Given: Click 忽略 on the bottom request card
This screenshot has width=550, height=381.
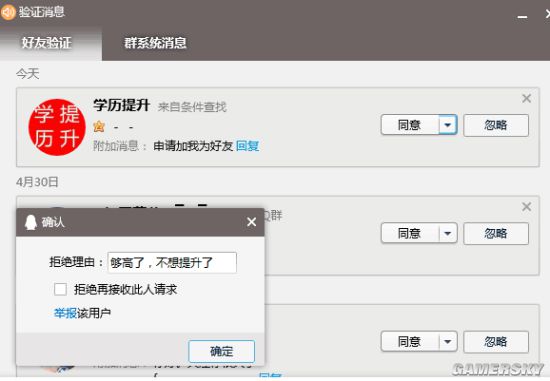Looking at the screenshot, I should coord(496,342).
